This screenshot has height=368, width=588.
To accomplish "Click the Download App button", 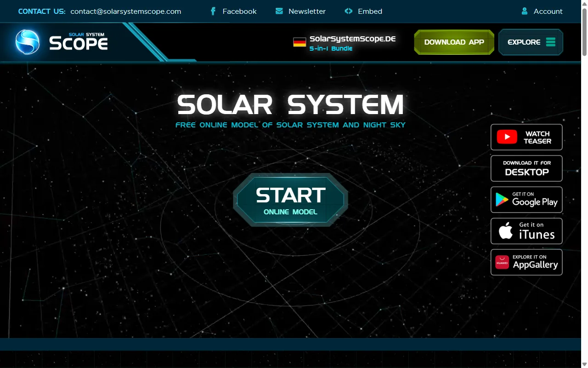I will click(454, 42).
